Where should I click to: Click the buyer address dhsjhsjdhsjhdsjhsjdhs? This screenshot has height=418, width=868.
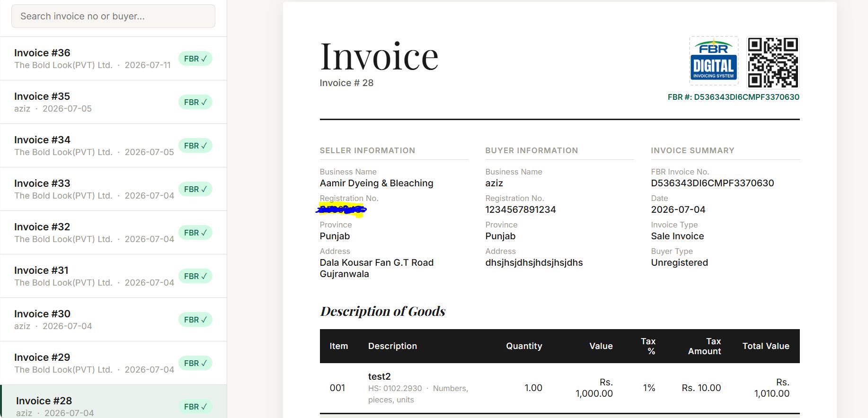[534, 262]
